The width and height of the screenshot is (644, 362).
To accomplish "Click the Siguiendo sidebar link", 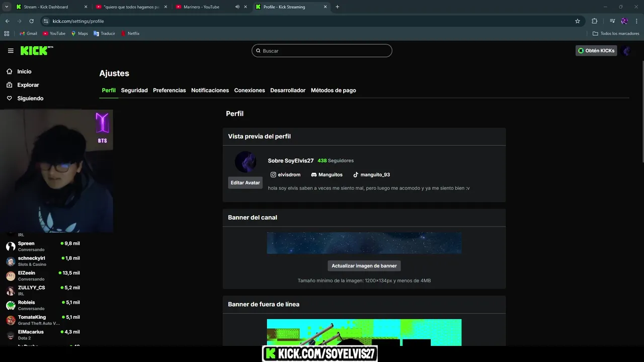I will pos(30,99).
